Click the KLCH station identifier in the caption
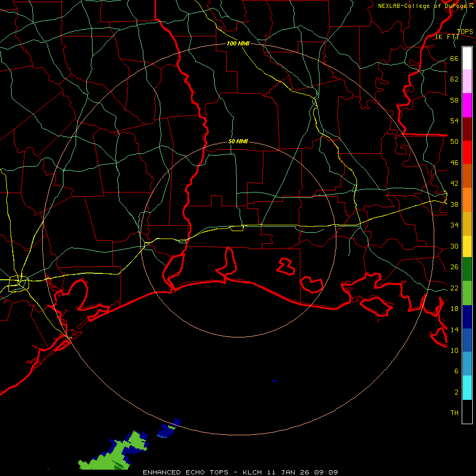The width and height of the screenshot is (476, 476). [252, 472]
